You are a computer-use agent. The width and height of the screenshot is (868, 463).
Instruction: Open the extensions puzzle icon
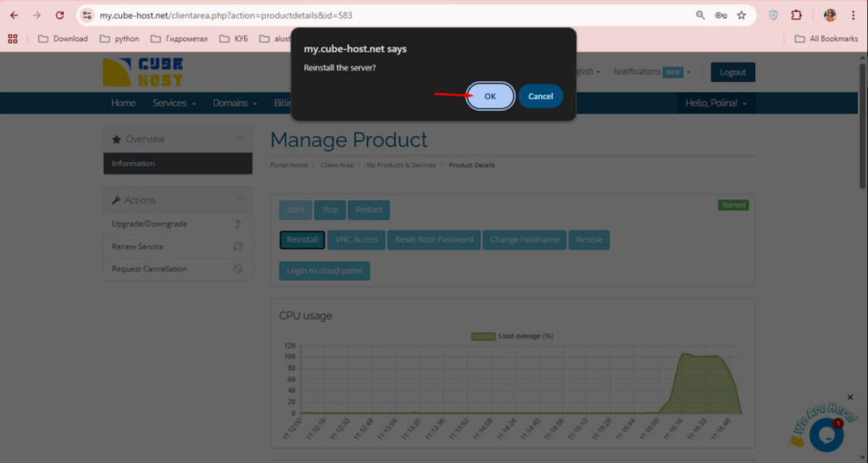tap(797, 15)
